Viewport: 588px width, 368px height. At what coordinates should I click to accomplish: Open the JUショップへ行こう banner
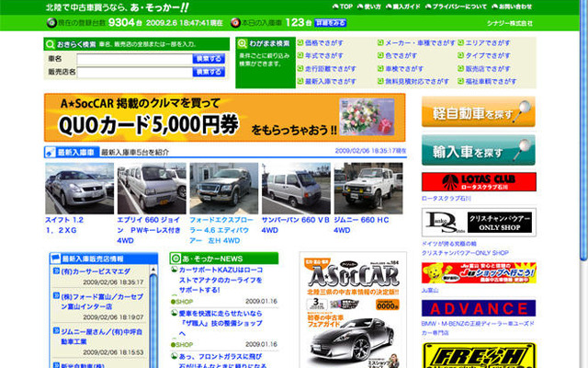click(479, 273)
